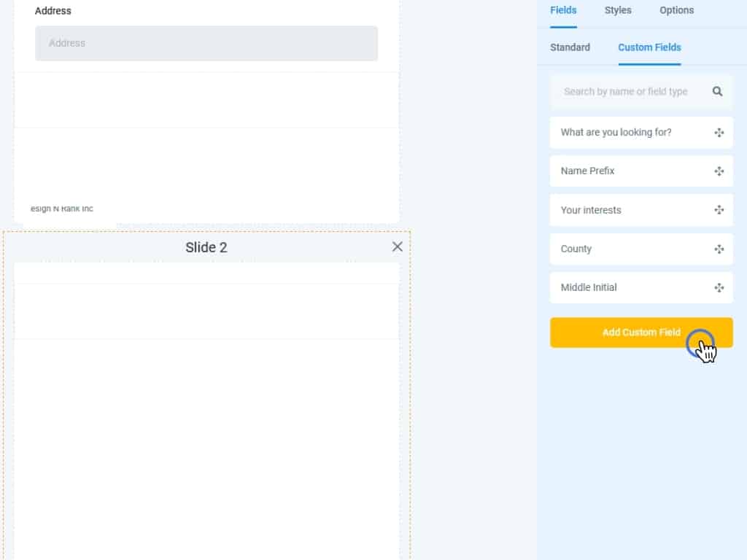
Task: Focus the search by name or field type box
Action: pyautogui.click(x=626, y=92)
